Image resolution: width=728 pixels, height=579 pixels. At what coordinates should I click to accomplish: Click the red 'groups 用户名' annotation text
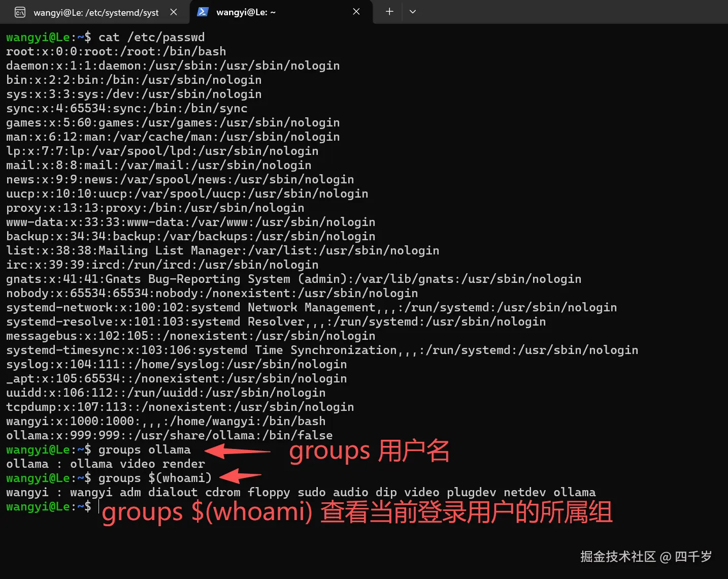tap(369, 451)
